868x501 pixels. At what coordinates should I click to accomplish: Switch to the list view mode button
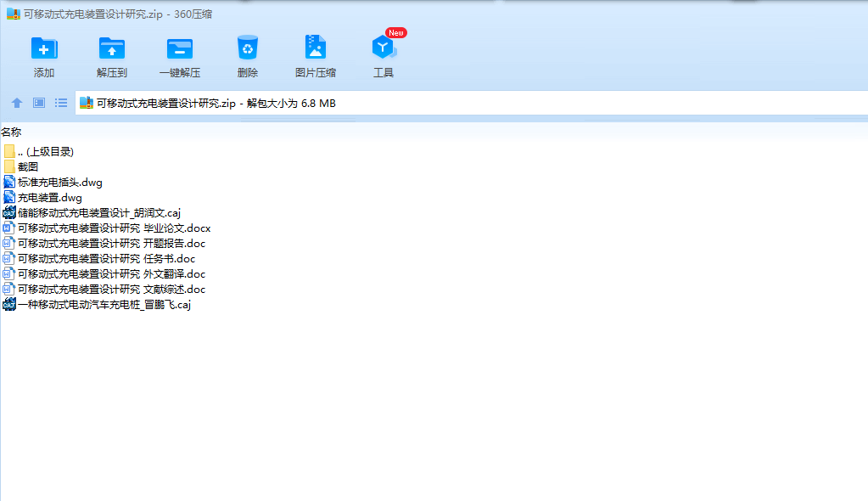[x=61, y=103]
